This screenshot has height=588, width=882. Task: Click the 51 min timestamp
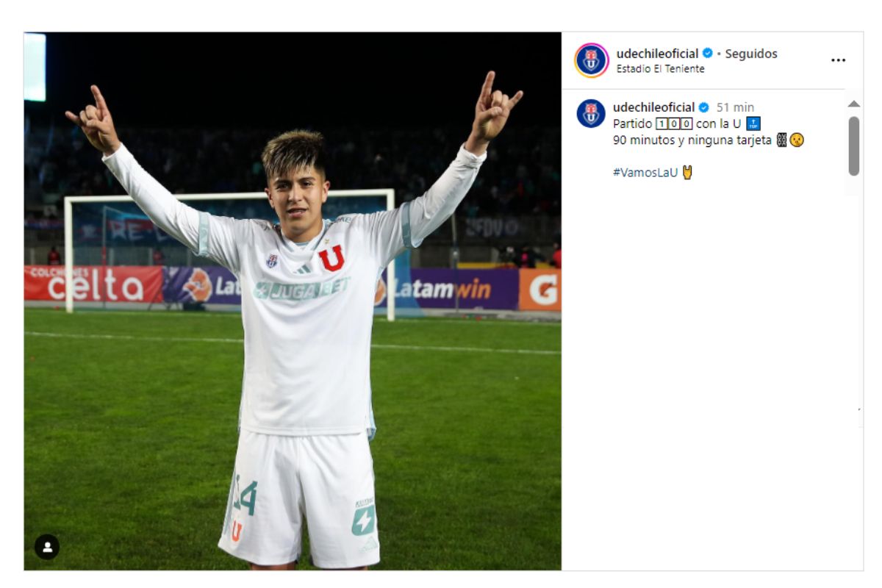(x=735, y=107)
